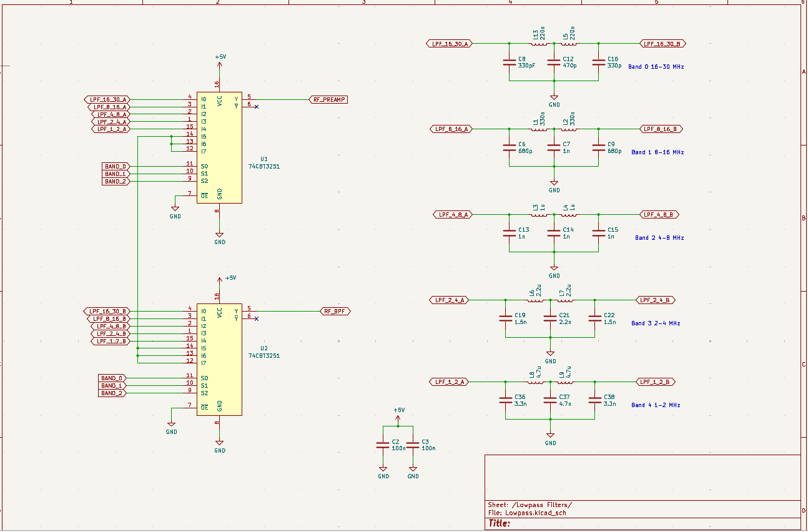Screen dimensions: 808x532
Task: Click the LPF_8_16_A label left of inductor L1
Action: coord(451,129)
